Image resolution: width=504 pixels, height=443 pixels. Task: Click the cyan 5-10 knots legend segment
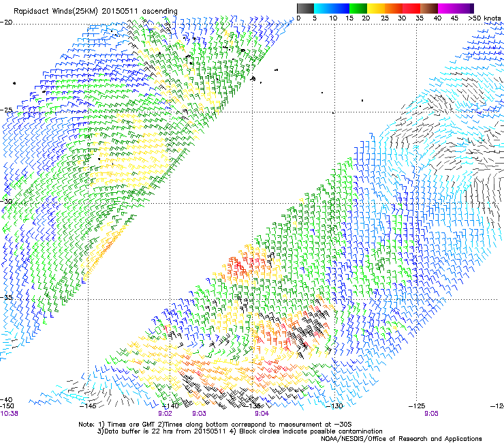(323, 8)
